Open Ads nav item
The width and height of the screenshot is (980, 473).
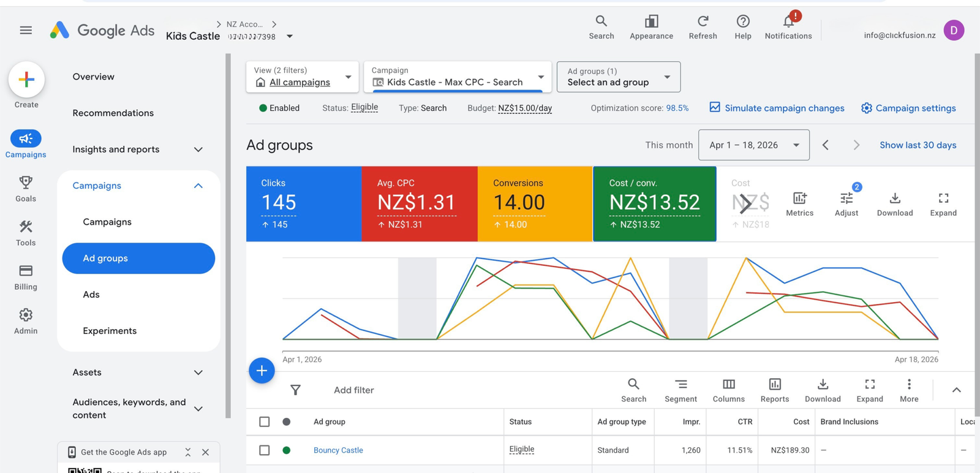91,295
